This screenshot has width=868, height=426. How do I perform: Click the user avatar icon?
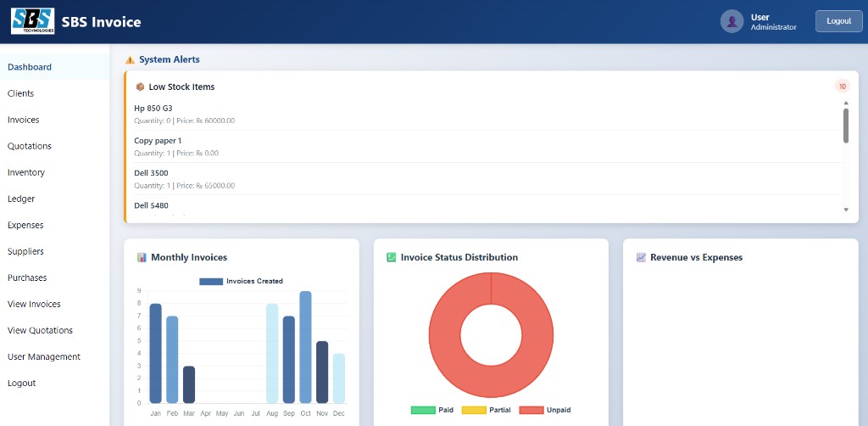pyautogui.click(x=732, y=21)
